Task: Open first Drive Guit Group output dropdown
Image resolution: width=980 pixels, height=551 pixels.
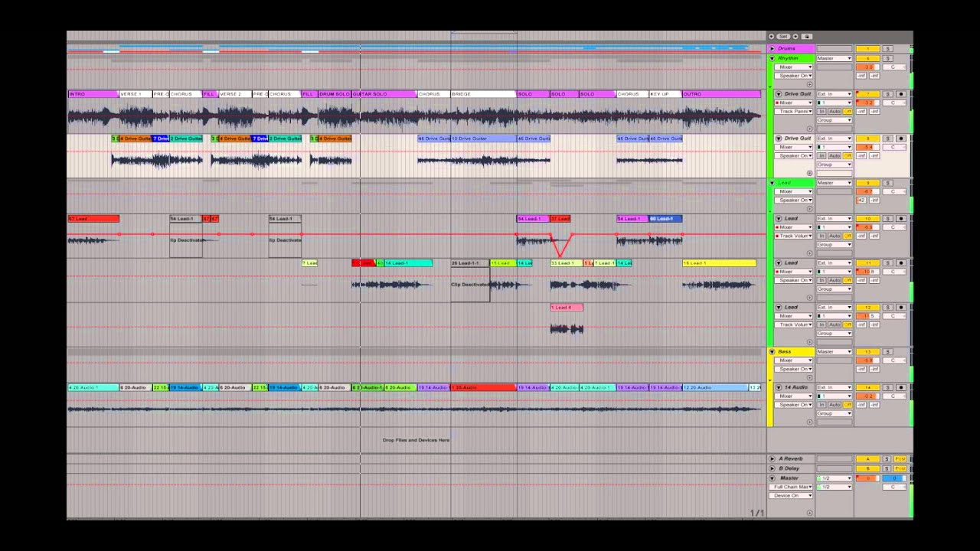Action: click(835, 120)
